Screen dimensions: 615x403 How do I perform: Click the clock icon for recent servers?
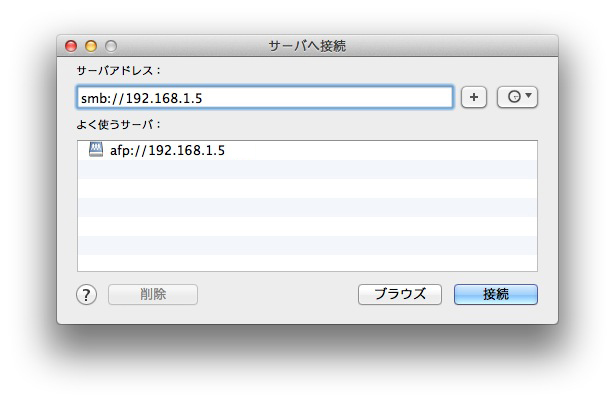(513, 97)
